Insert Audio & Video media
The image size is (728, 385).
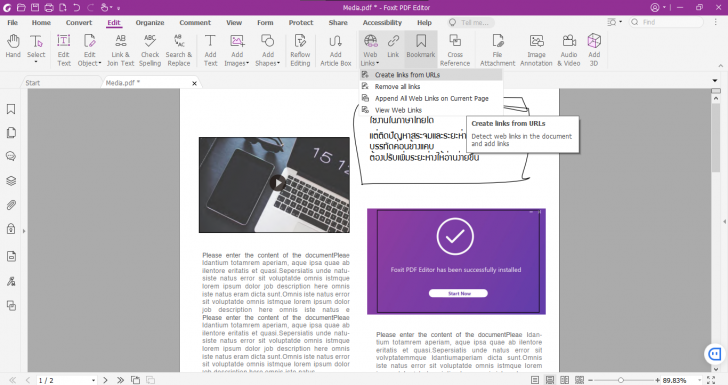click(x=569, y=50)
